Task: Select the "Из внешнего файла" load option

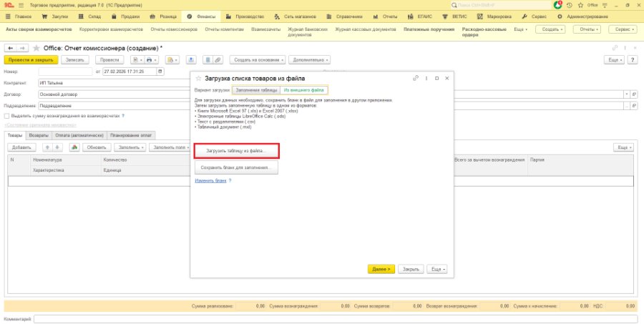Action: (x=304, y=90)
